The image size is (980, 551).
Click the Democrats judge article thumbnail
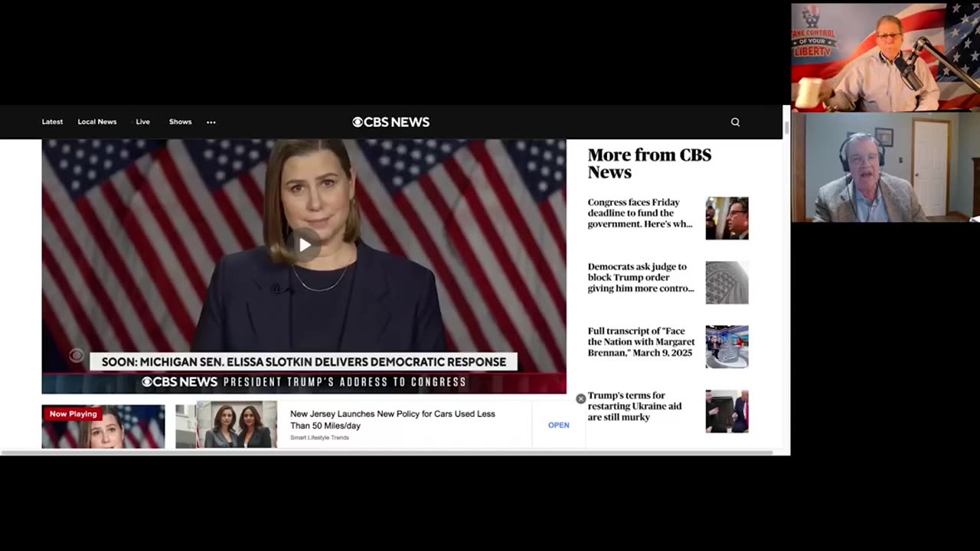[727, 282]
